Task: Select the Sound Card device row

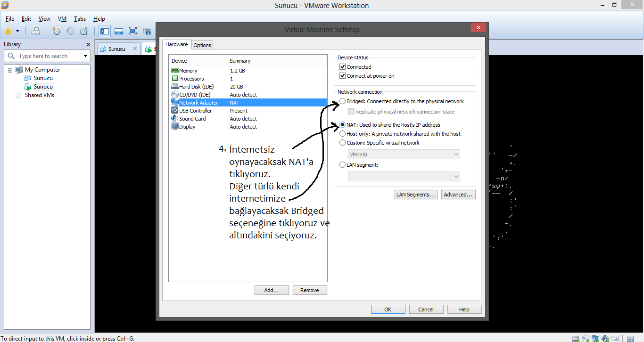Action: [x=248, y=119]
